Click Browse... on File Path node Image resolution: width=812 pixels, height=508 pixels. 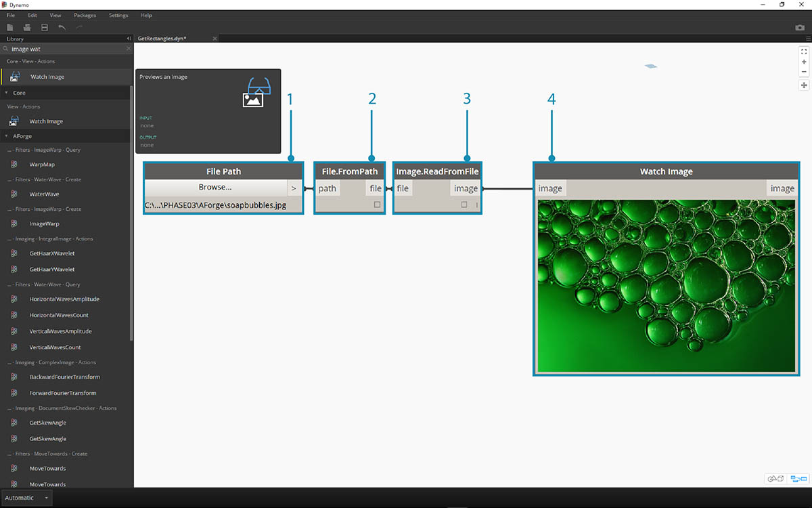pyautogui.click(x=215, y=188)
